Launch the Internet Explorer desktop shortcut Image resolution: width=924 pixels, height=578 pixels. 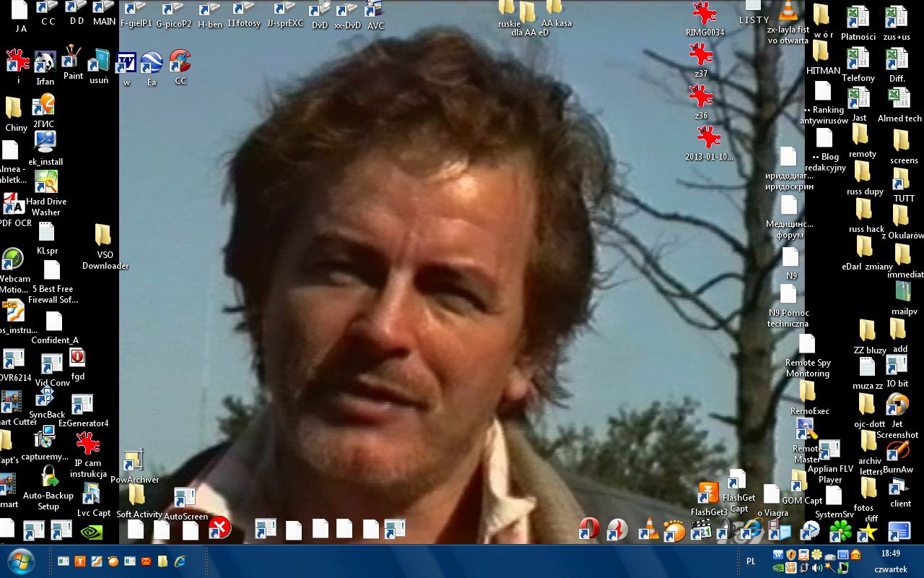pyautogui.click(x=751, y=530)
